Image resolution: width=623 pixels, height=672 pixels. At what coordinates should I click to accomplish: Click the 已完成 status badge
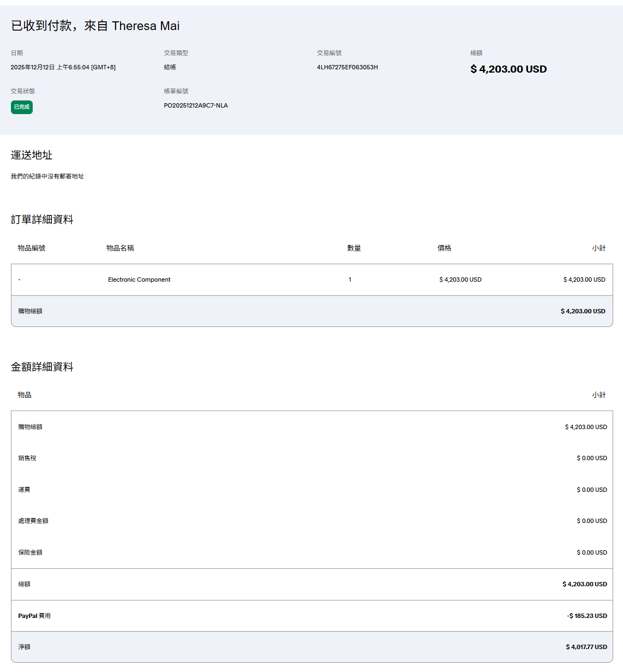22,107
